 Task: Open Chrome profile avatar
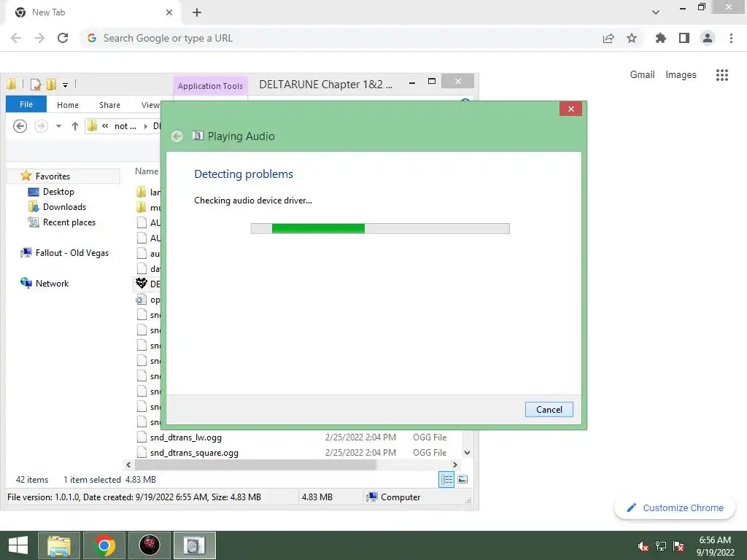pos(708,38)
